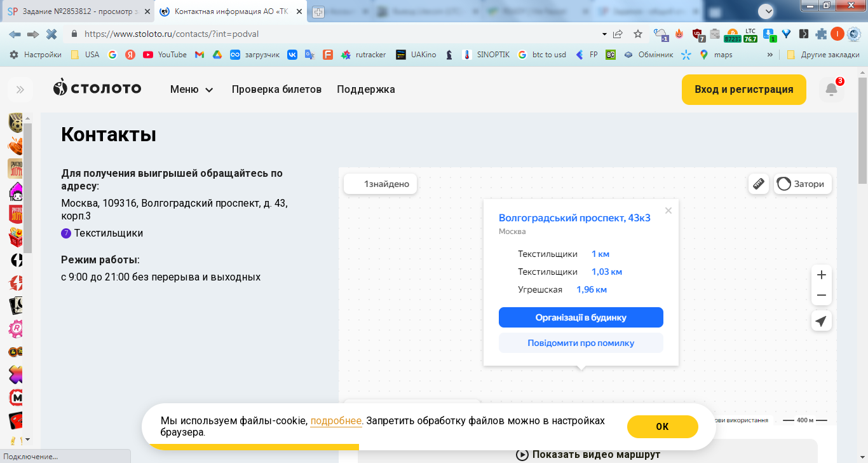Open the weather cloud extension
The width and height of the screenshot is (868, 463).
[x=661, y=34]
